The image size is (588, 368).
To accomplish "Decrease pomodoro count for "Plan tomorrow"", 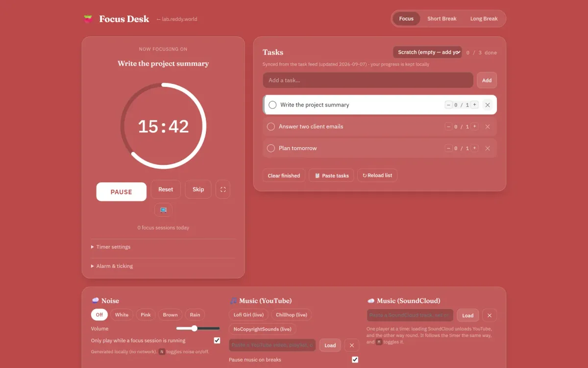I will click(x=448, y=148).
